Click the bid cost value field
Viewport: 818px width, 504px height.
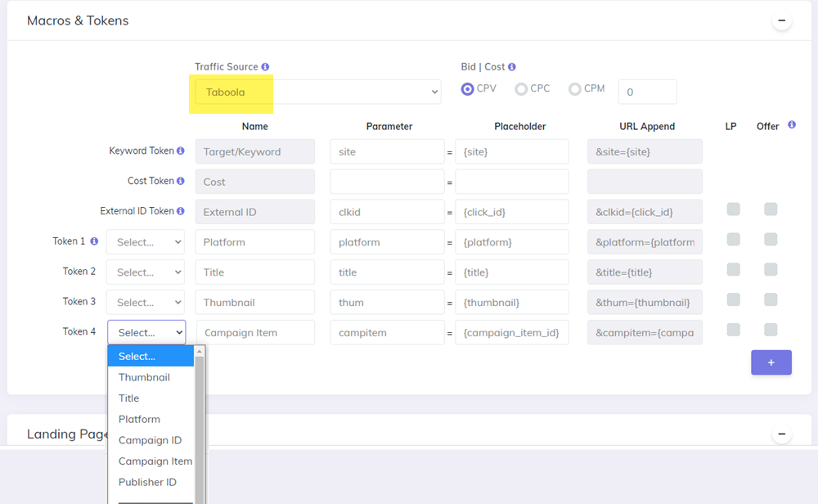click(x=647, y=92)
